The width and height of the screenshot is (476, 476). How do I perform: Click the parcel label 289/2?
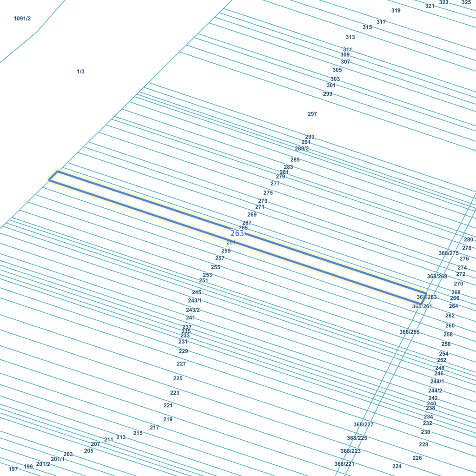point(302,149)
